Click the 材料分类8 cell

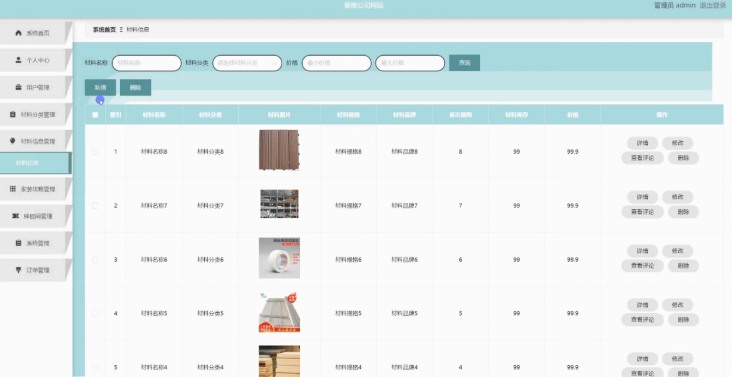210,152
